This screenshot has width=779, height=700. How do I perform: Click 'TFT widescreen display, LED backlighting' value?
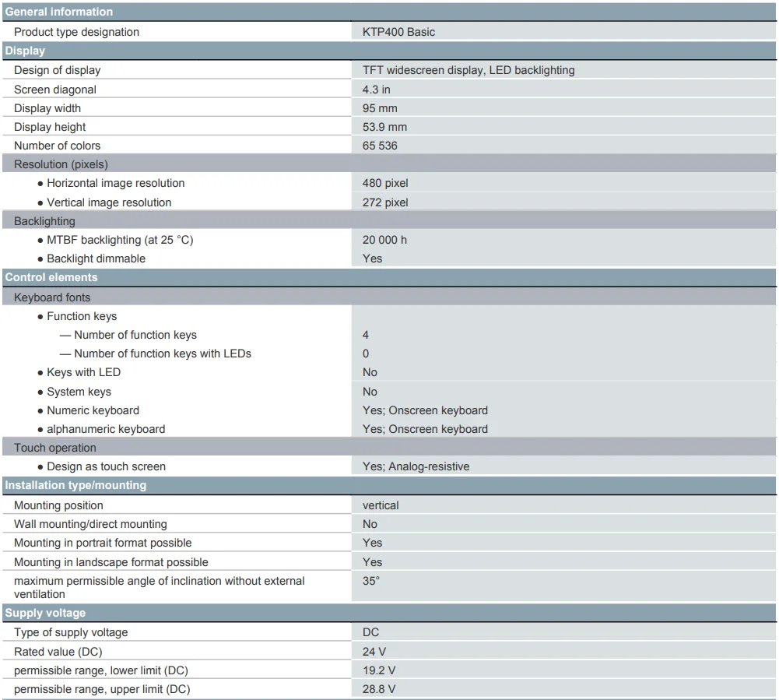[x=468, y=70]
